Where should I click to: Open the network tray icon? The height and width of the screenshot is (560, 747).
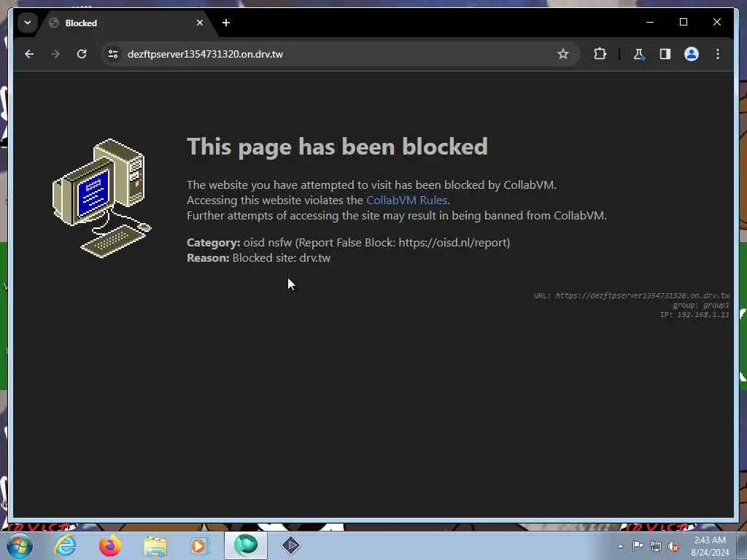(x=656, y=546)
